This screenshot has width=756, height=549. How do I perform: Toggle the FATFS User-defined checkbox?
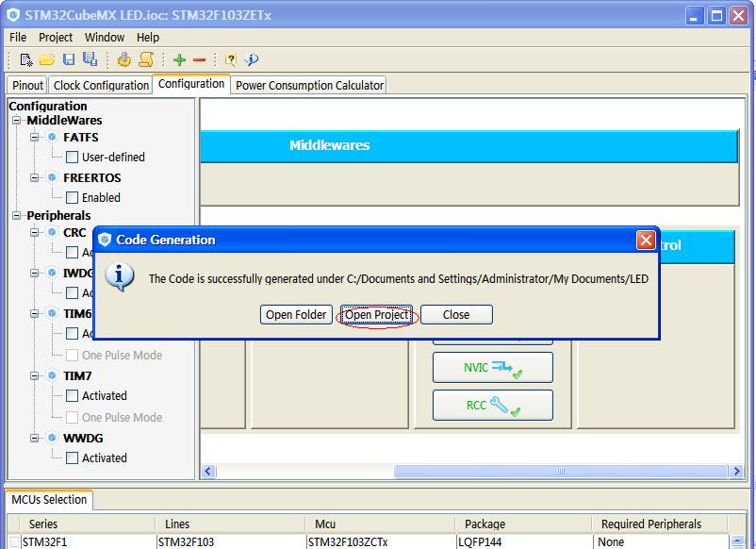pos(72,158)
